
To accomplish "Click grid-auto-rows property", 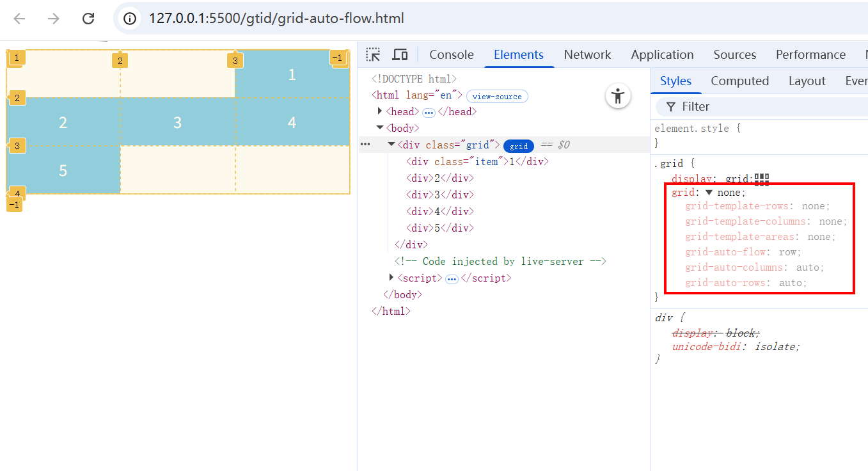I will [725, 283].
